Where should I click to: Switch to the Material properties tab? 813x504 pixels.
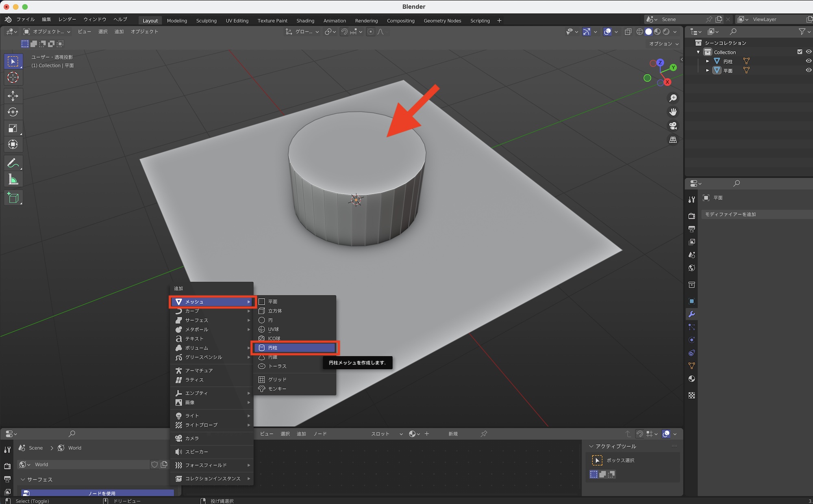[x=692, y=379]
